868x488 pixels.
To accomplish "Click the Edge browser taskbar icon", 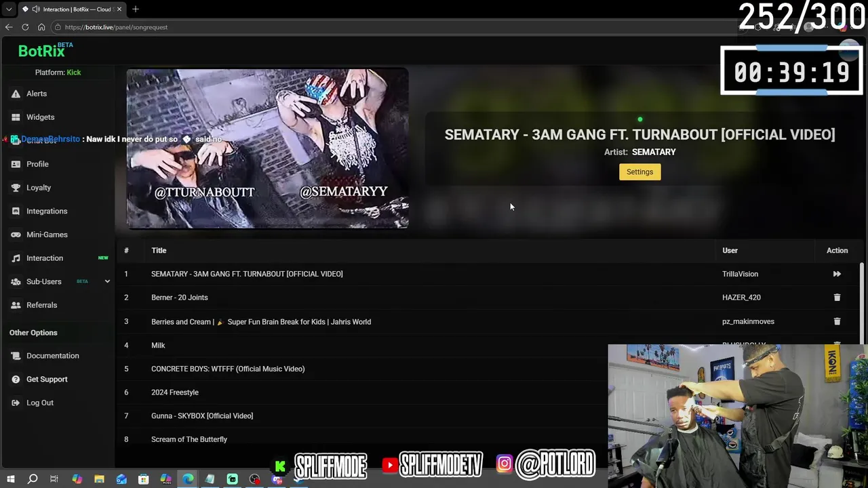I will click(188, 479).
